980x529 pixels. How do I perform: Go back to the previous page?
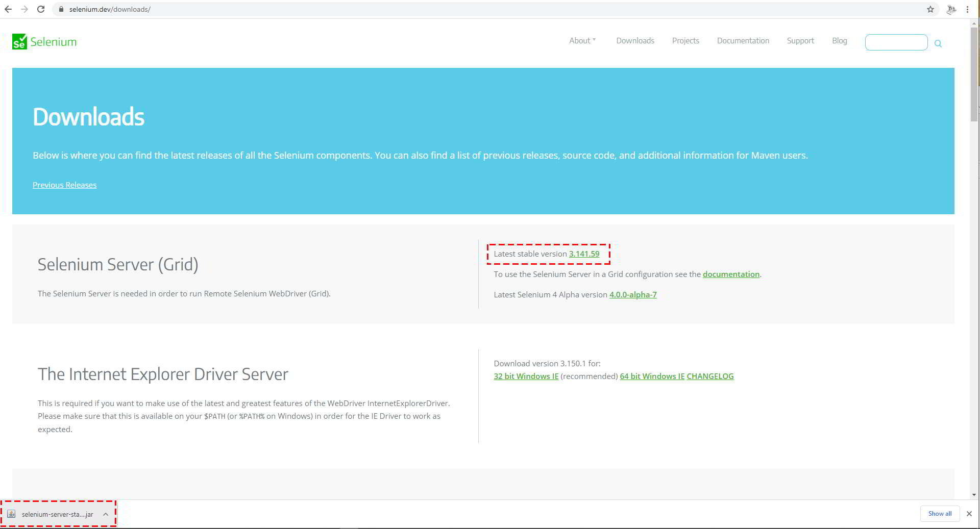tap(8, 9)
